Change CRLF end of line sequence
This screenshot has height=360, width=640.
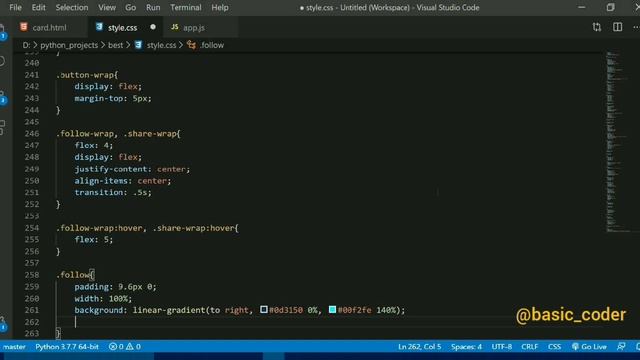tap(529, 347)
